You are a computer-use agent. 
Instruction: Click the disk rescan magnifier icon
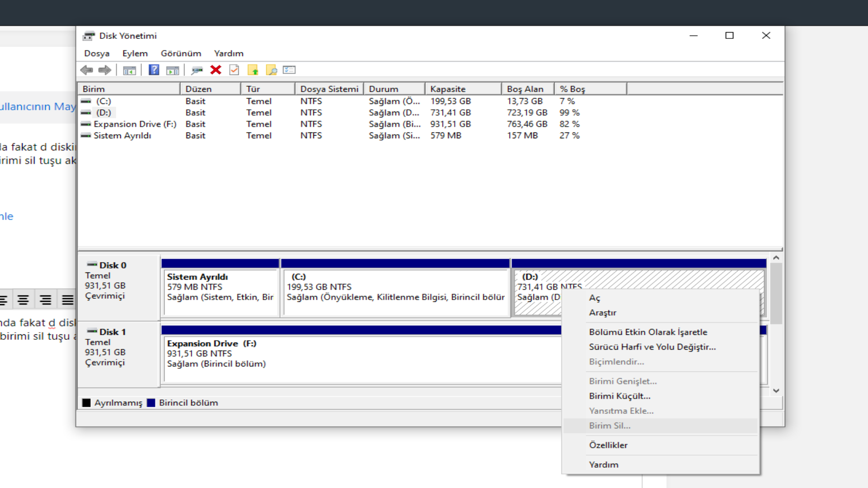197,70
